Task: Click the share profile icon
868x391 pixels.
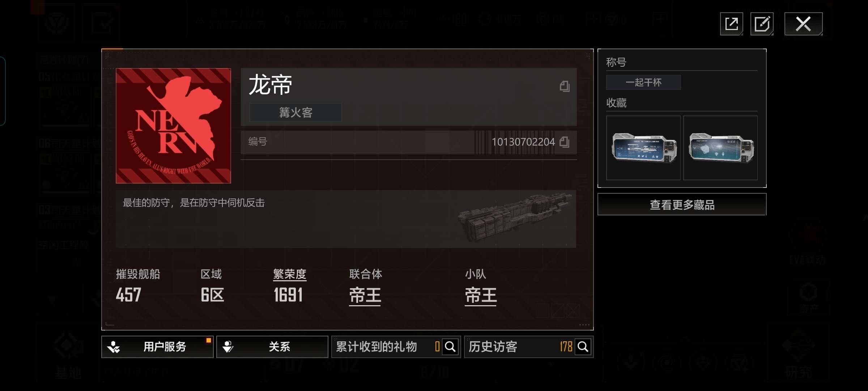Action: (x=731, y=24)
